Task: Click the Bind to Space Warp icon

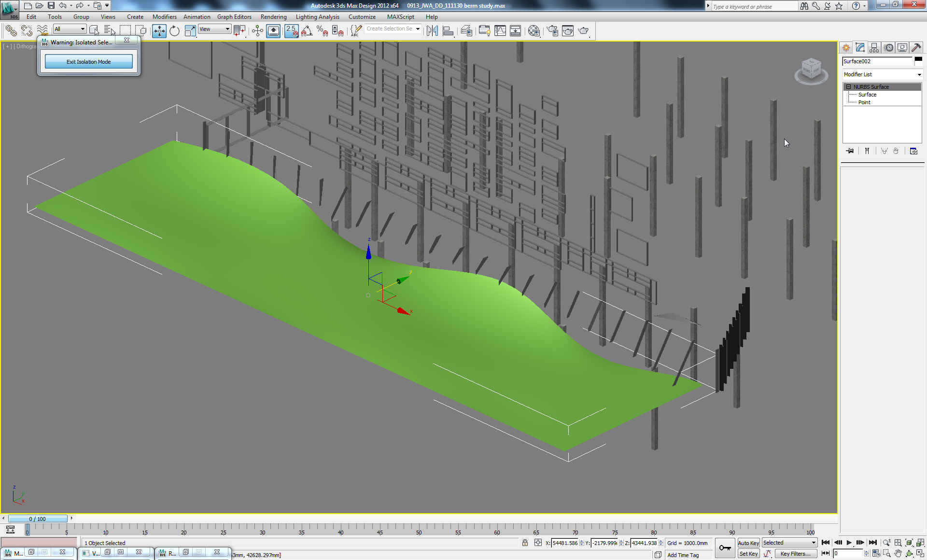Action: pos(42,31)
